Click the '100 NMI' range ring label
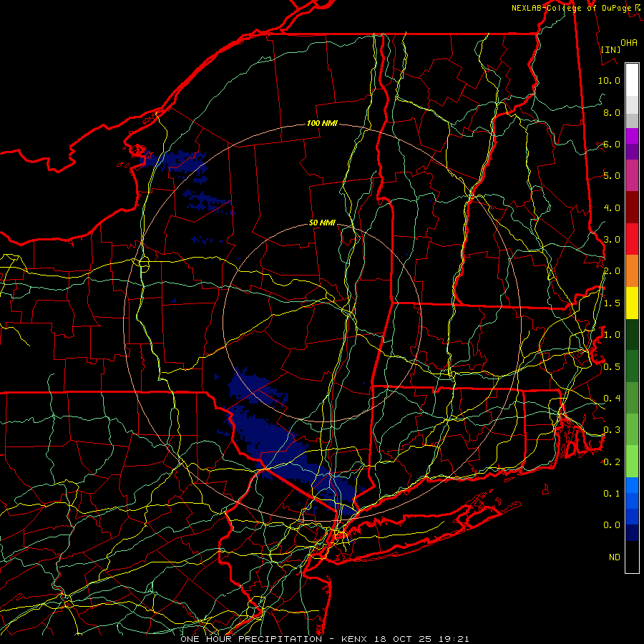Viewport: 644px width, 644px height. pos(322,123)
